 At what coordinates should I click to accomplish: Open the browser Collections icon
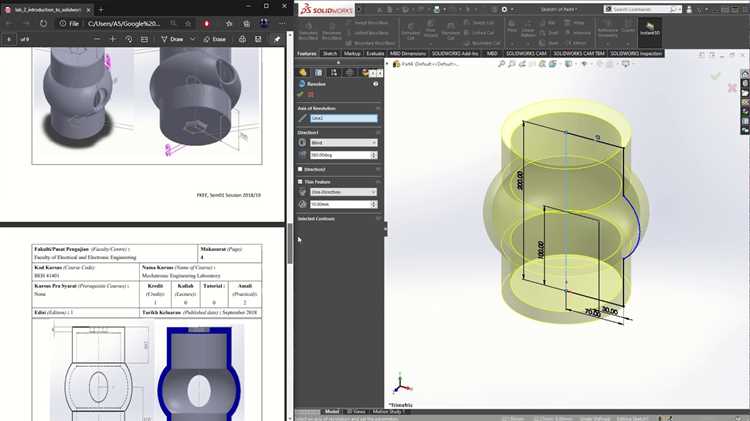pyautogui.click(x=246, y=23)
